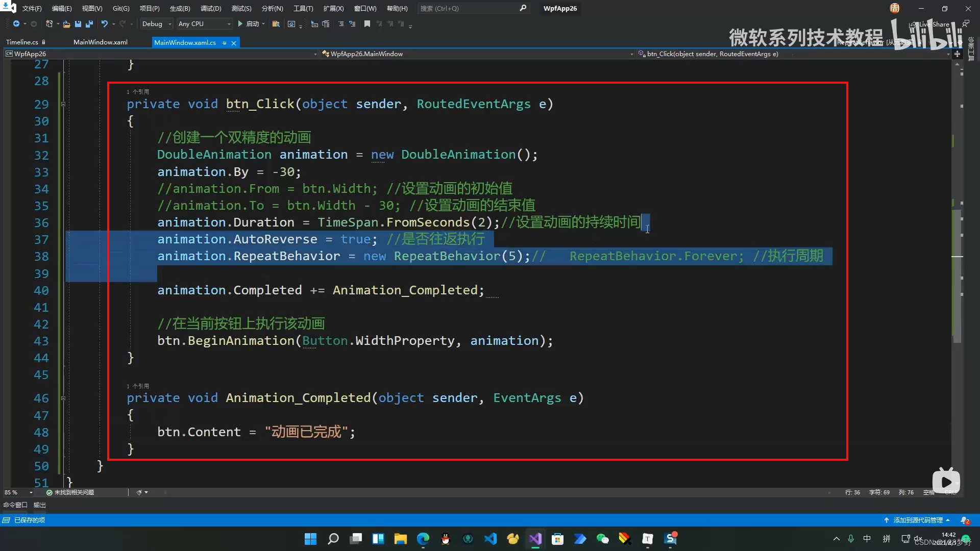The height and width of the screenshot is (551, 980).
Task: Click the Comment selected lines icon
Action: 341,24
